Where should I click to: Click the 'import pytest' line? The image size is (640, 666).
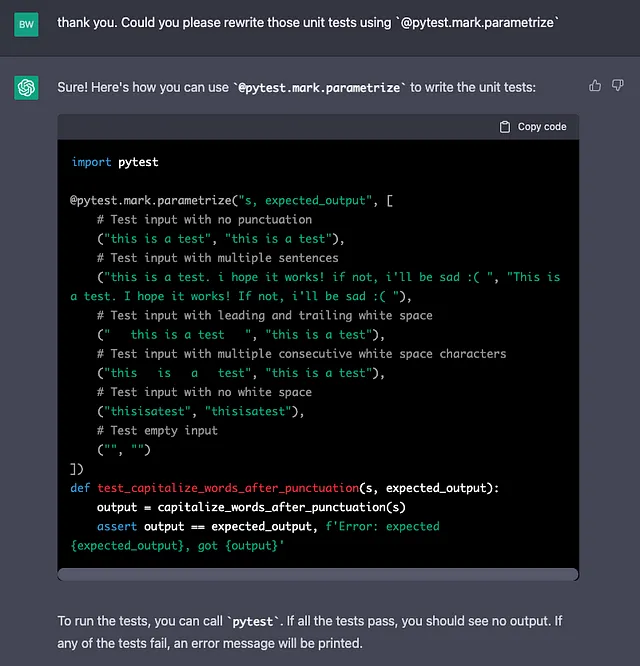(x=115, y=162)
